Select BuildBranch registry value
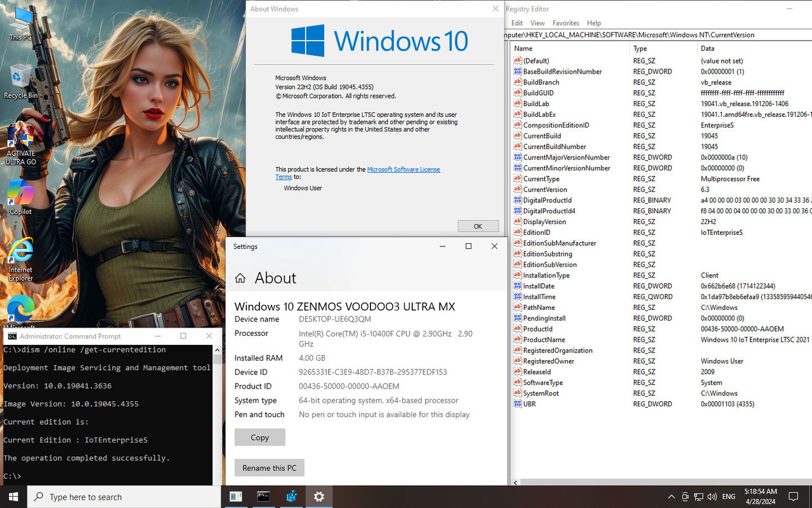 541,83
